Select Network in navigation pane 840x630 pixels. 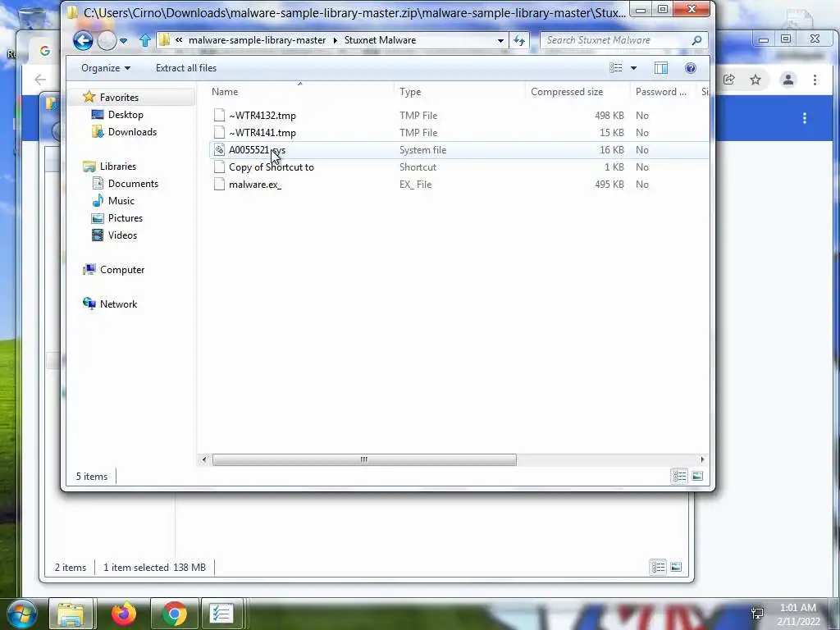click(x=118, y=304)
